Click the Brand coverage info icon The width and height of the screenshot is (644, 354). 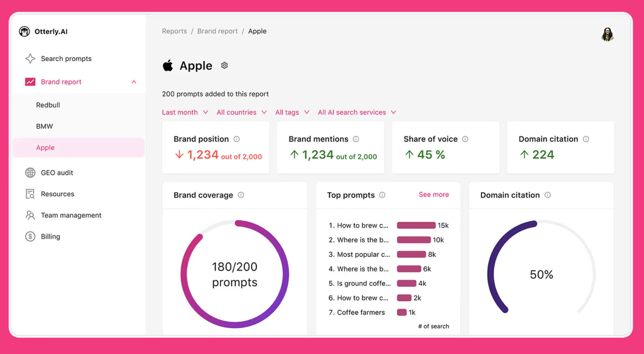pyautogui.click(x=241, y=195)
